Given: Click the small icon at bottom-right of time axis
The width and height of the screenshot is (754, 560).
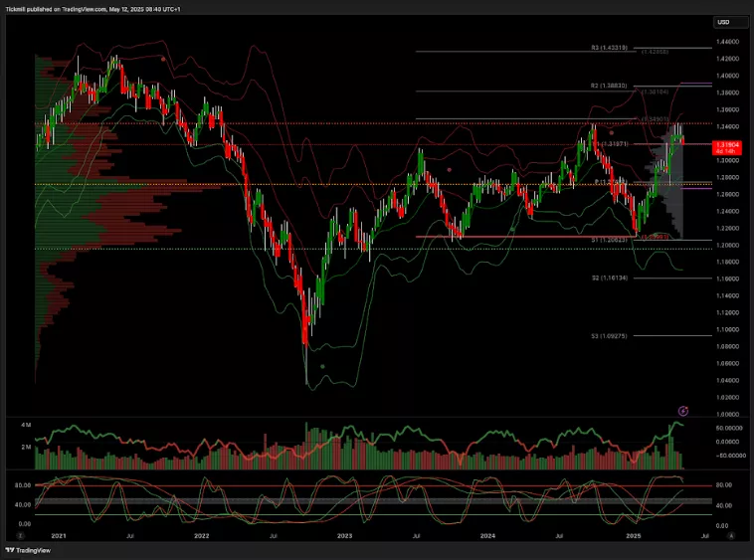Looking at the screenshot, I should click(731, 535).
